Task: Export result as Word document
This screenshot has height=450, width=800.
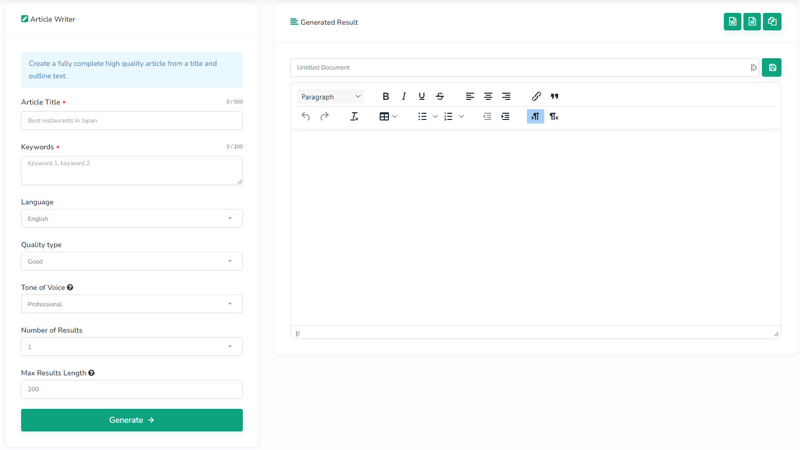Action: [x=732, y=21]
